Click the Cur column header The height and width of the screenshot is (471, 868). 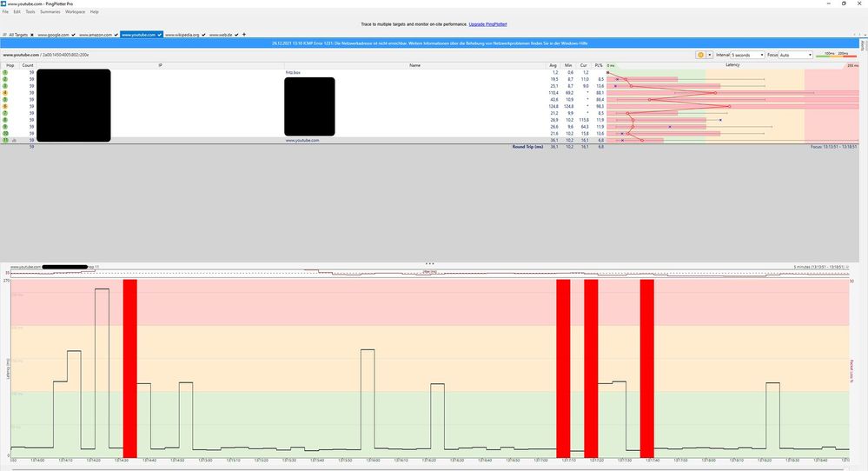pos(583,65)
